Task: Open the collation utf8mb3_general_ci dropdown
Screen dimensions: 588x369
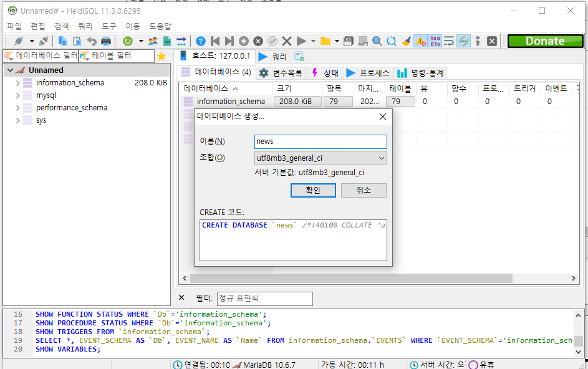Action: 321,158
